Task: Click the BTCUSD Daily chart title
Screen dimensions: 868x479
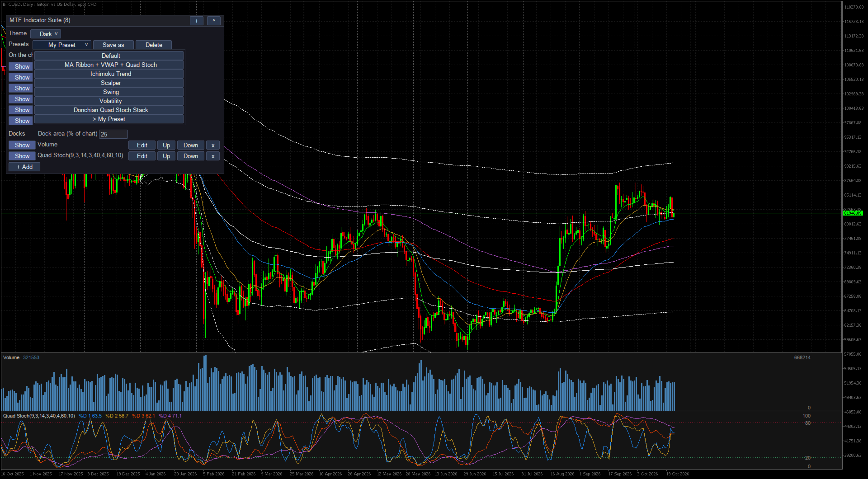Action: point(49,4)
